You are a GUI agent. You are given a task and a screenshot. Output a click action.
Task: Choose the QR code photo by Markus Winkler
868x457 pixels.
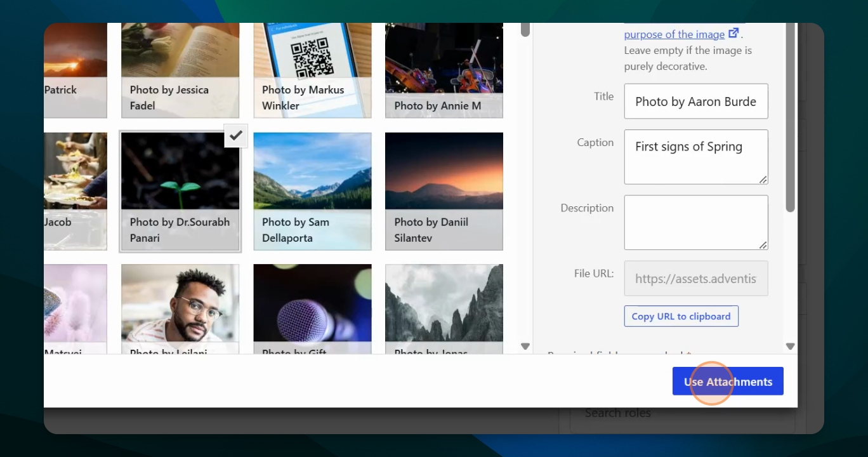pyautogui.click(x=312, y=70)
